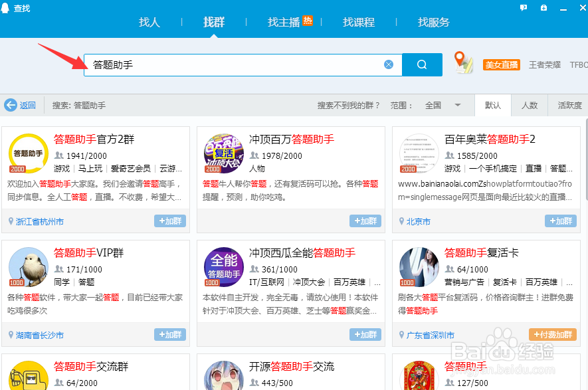The height and width of the screenshot is (390, 588).
Task: Open group title 答题助手交流群
Action: pyautogui.click(x=91, y=367)
